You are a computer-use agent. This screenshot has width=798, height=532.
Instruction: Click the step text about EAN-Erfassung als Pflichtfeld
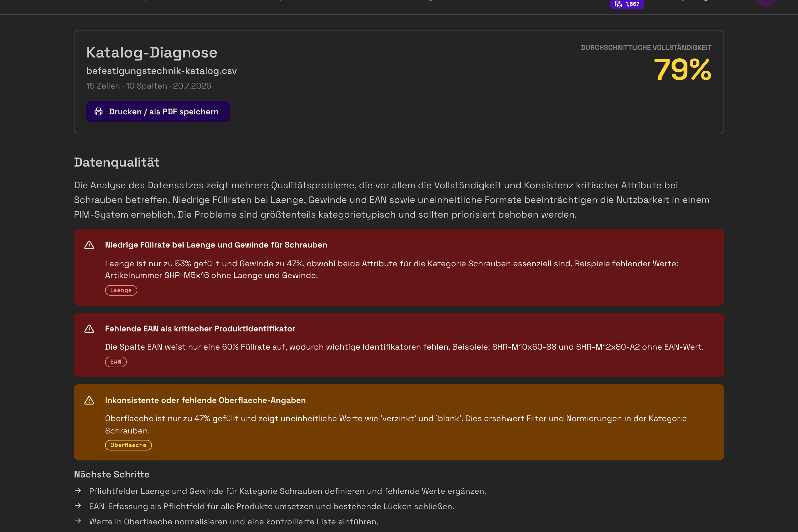pyautogui.click(x=272, y=506)
